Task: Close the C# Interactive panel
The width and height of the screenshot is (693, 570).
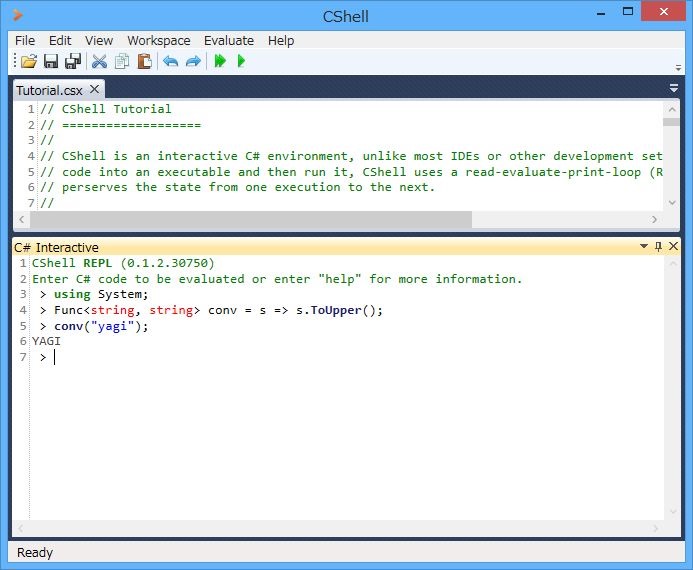Action: click(x=673, y=247)
